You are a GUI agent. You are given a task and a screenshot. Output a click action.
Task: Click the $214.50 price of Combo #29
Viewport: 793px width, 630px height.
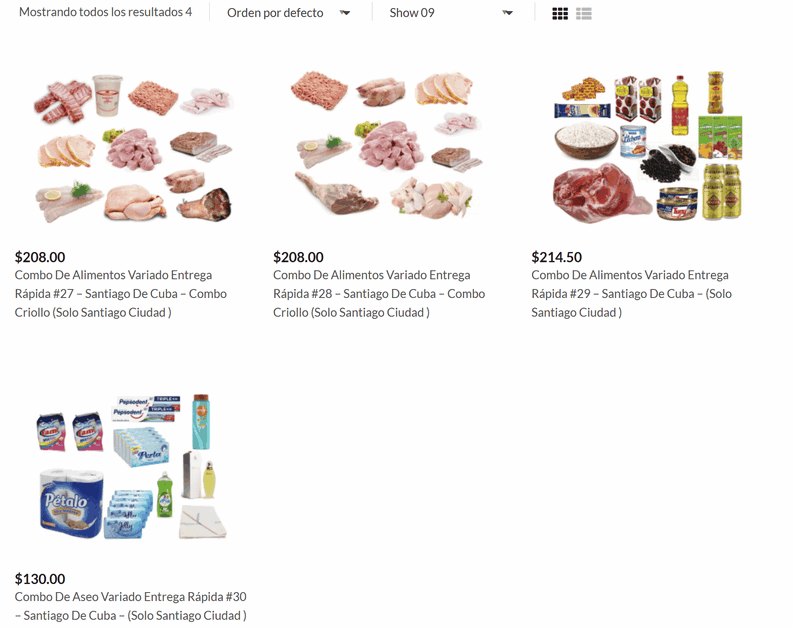(x=556, y=257)
